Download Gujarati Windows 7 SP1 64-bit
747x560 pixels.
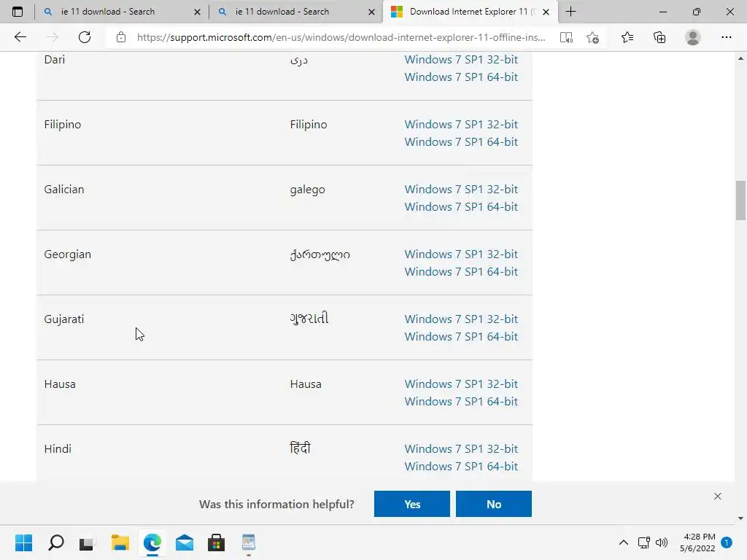461,337
